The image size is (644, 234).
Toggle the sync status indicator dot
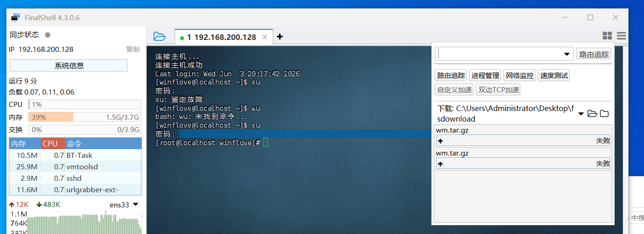[48, 35]
